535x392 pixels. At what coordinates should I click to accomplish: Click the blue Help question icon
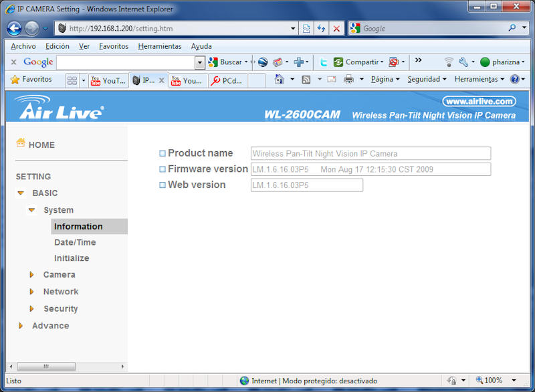514,79
